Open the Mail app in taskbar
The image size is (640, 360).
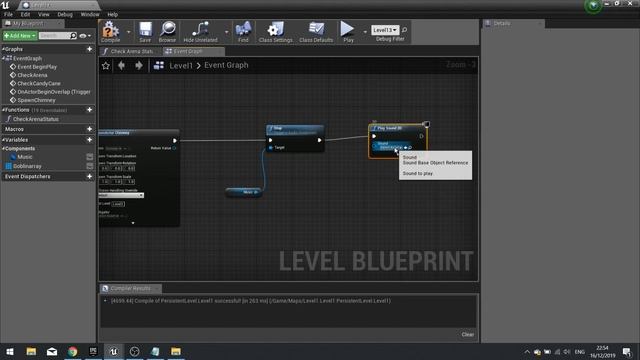52,351
